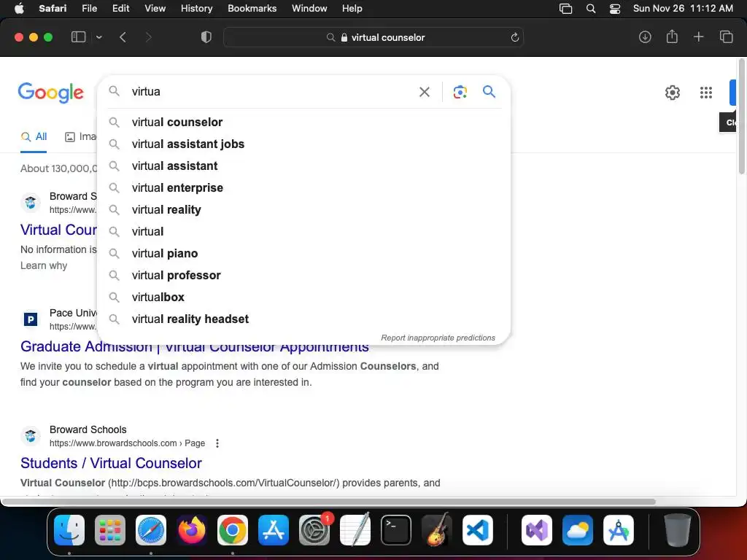Open the View menu

coord(155,9)
